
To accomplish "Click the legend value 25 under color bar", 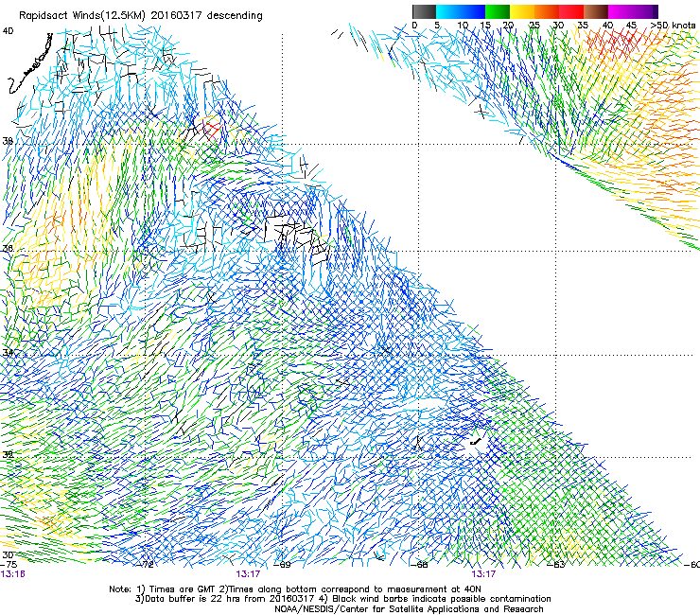I will (534, 26).
